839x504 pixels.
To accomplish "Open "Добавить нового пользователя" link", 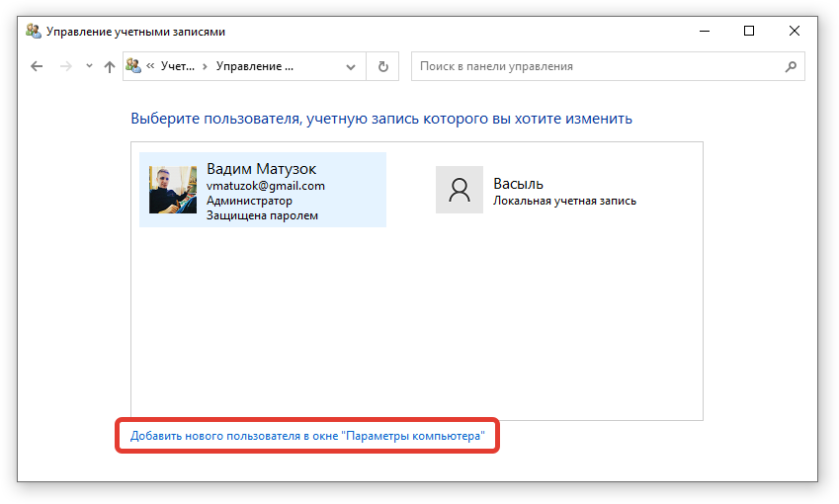I will (307, 436).
